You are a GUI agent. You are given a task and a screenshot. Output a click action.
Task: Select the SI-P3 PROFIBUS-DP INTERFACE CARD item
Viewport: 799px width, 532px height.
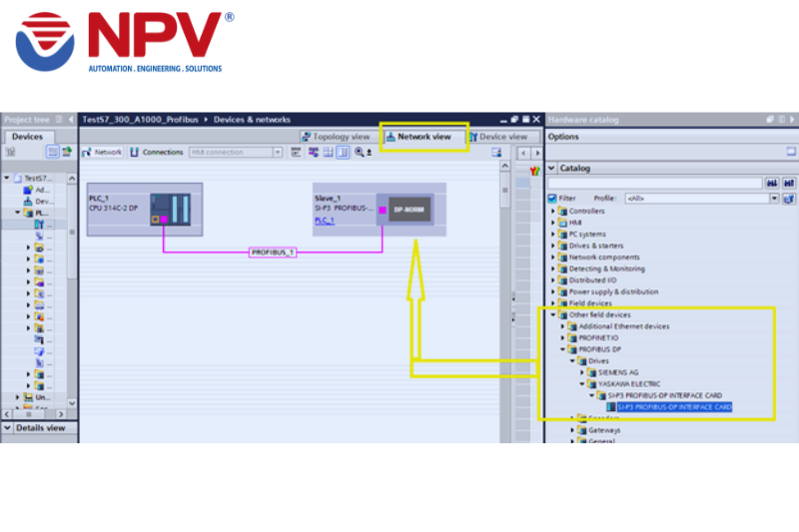673,407
